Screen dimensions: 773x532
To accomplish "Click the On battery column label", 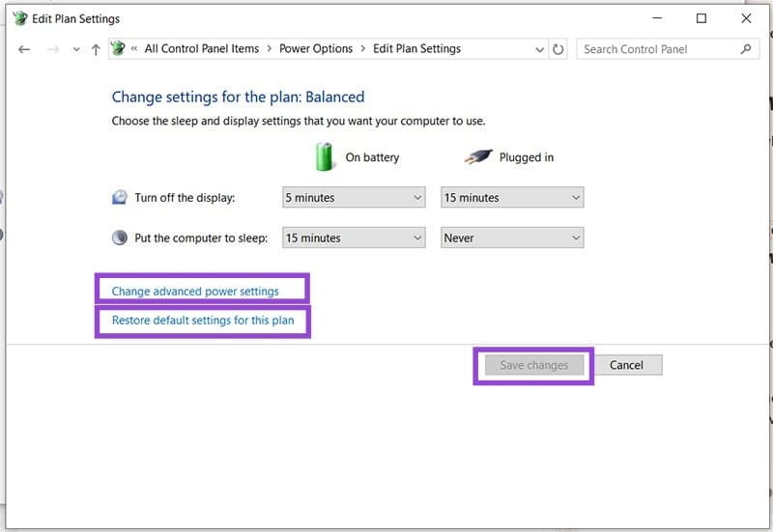I will (372, 157).
